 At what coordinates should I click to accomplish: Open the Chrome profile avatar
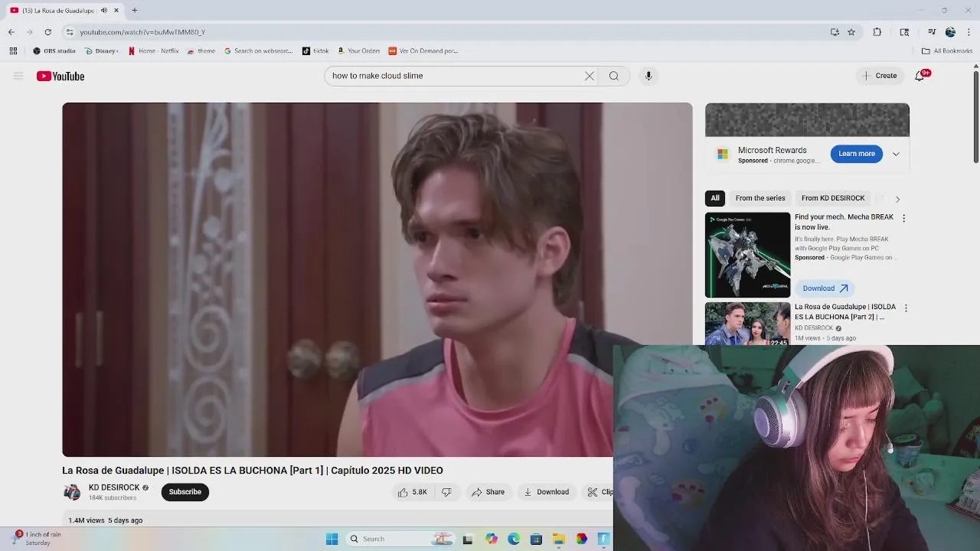pyautogui.click(x=950, y=32)
